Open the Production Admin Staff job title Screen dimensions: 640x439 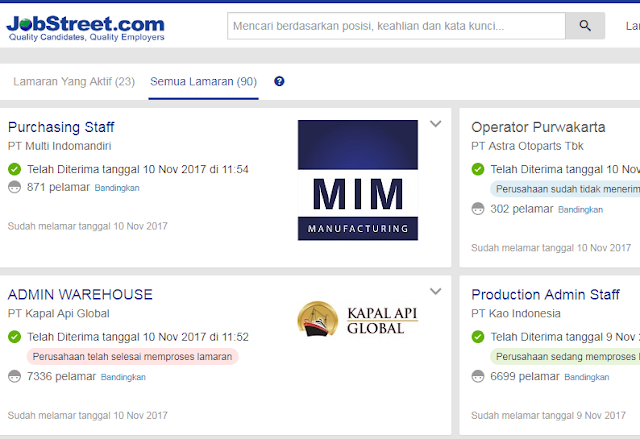[x=545, y=295]
